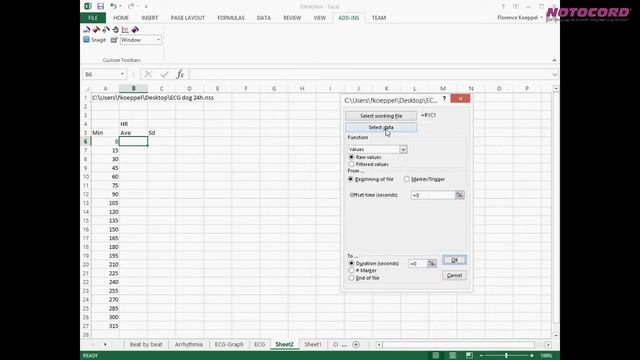Switch to Normal view in status bar
Image resolution: width=640 pixels, height=360 pixels.
click(x=436, y=356)
